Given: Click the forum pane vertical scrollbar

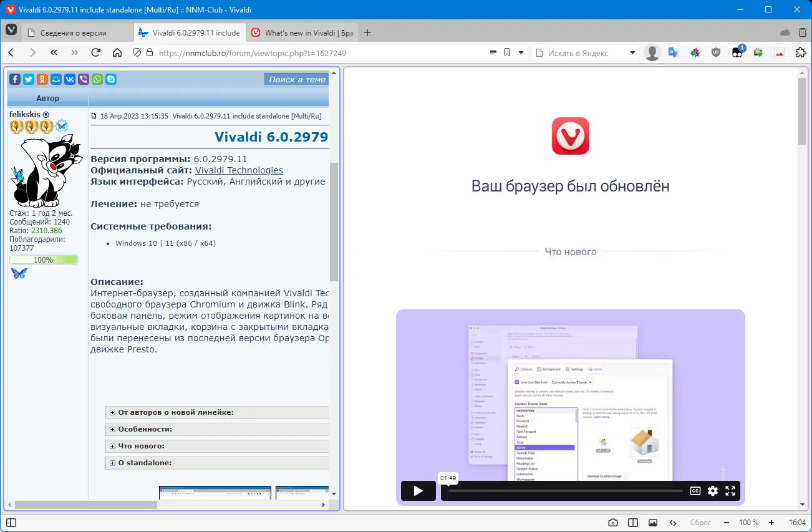Looking at the screenshot, I should pyautogui.click(x=334, y=221).
